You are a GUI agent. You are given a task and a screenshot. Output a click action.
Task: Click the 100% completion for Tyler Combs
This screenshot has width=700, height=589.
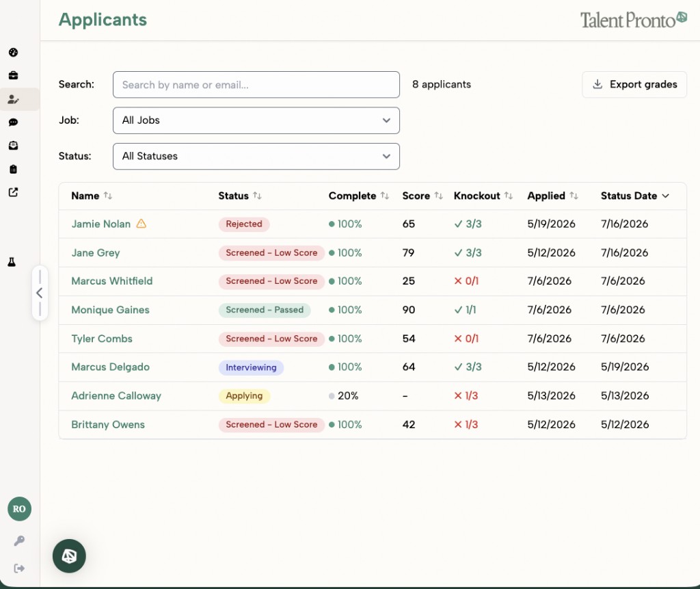(x=345, y=339)
